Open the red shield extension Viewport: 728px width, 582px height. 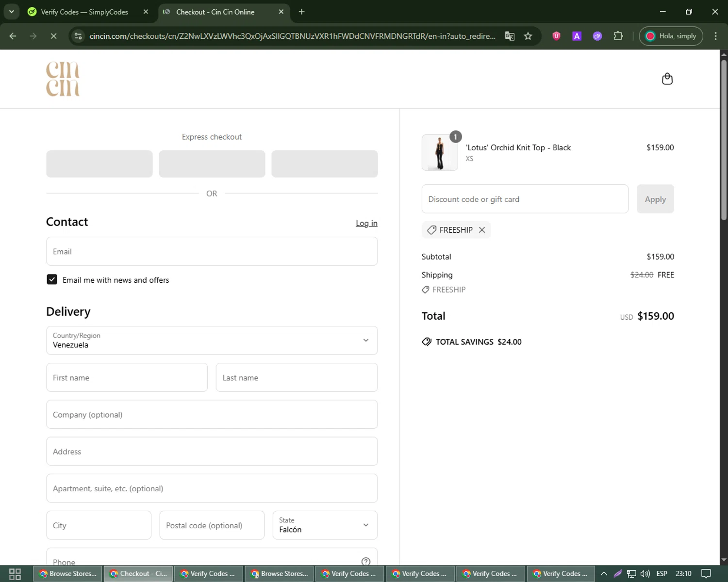coord(557,36)
